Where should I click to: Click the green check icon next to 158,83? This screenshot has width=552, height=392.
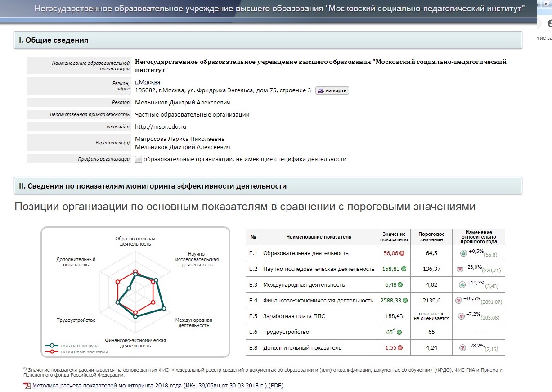pyautogui.click(x=404, y=269)
